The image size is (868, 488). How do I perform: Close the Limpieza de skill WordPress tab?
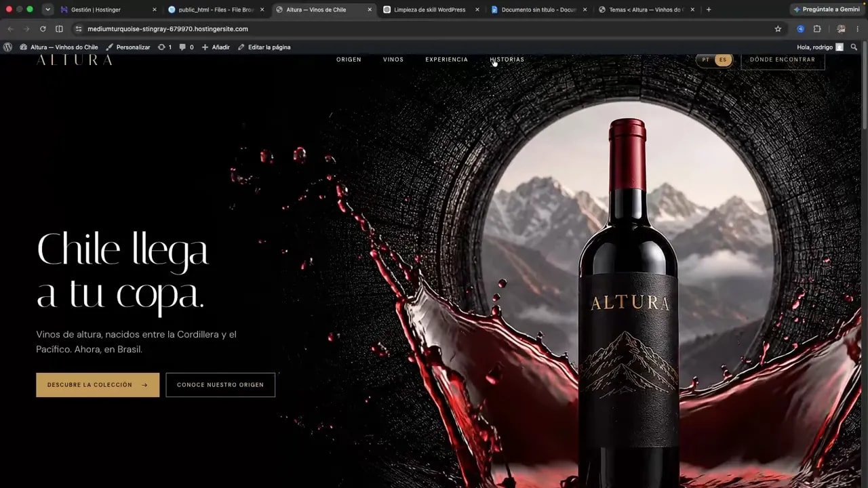pos(477,9)
